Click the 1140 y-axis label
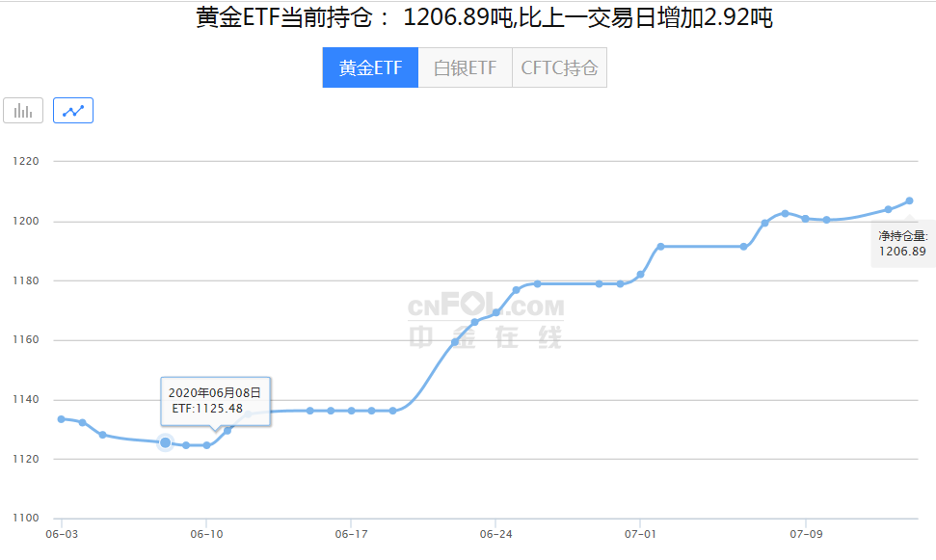Viewport: 936px width, 560px height. click(26, 399)
